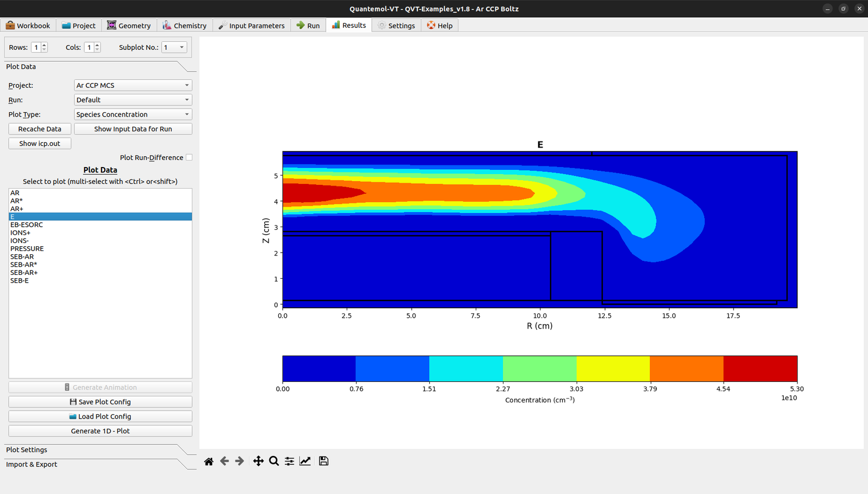868x494 pixels.
Task: Select PRESSURE in the plot data list
Action: [x=27, y=249]
